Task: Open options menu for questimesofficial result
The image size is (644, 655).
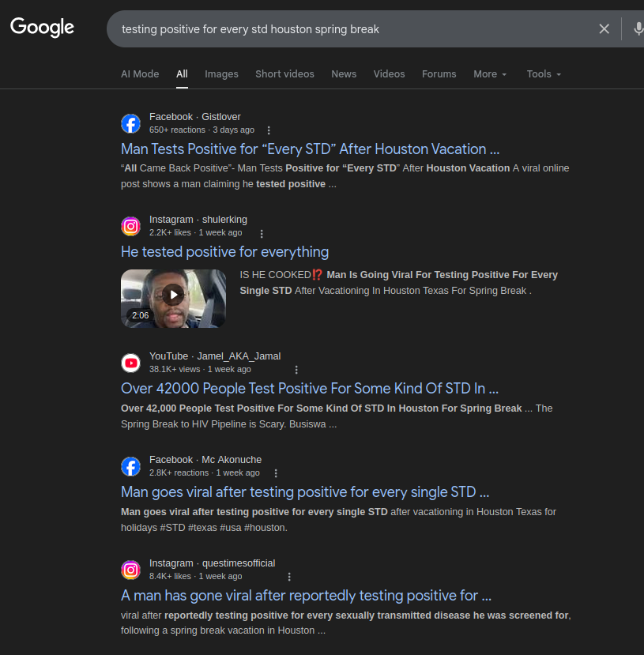Action: pyautogui.click(x=289, y=577)
